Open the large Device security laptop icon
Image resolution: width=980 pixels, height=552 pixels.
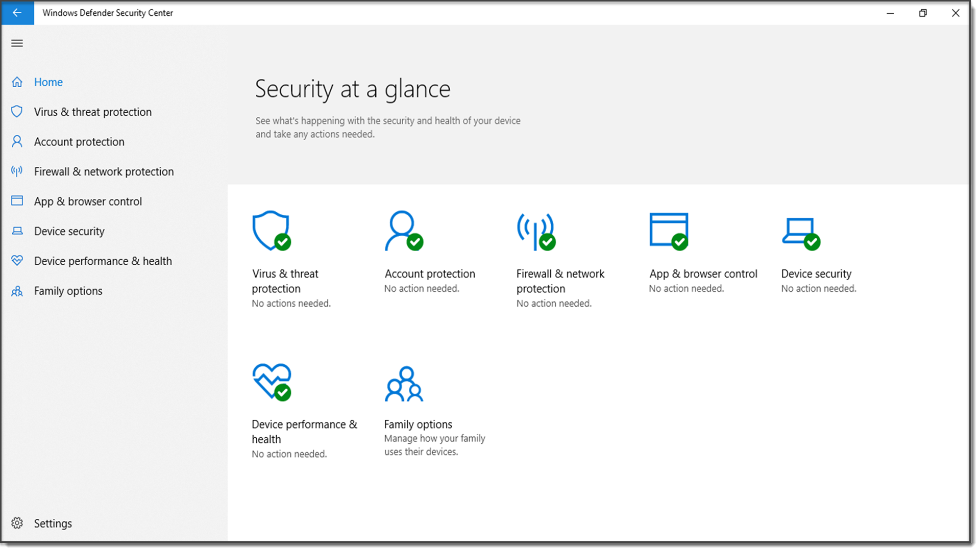click(x=801, y=234)
